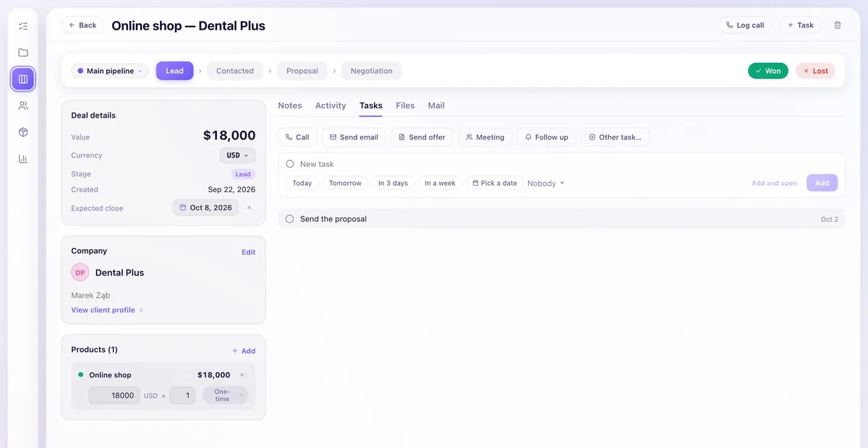Click the trash delete deal icon

(838, 25)
